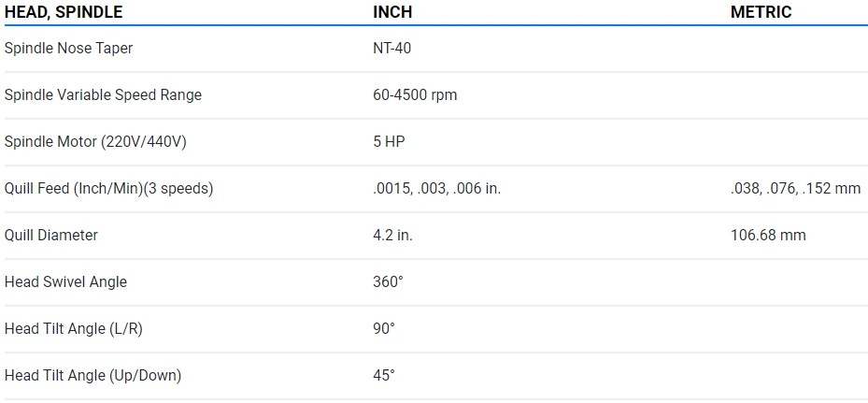Select the Head Tilt Angle (L/R) label
Image resolution: width=868 pixels, height=403 pixels.
74,328
